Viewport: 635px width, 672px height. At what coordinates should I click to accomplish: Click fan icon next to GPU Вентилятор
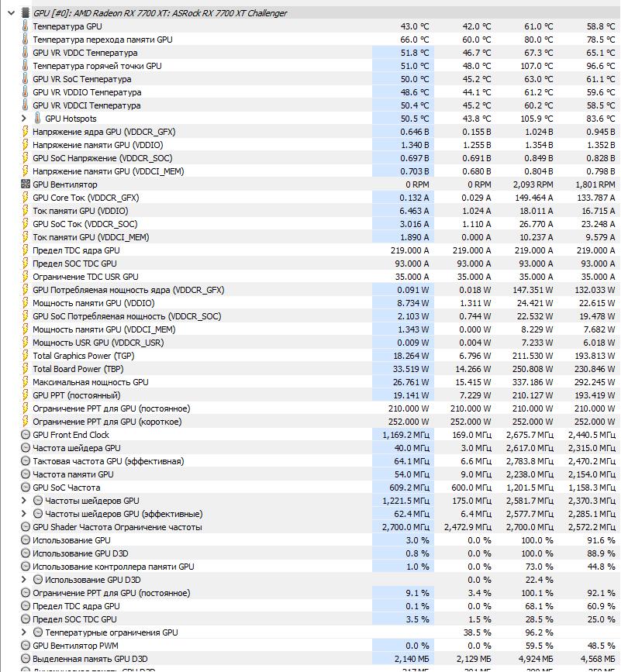[x=26, y=184]
